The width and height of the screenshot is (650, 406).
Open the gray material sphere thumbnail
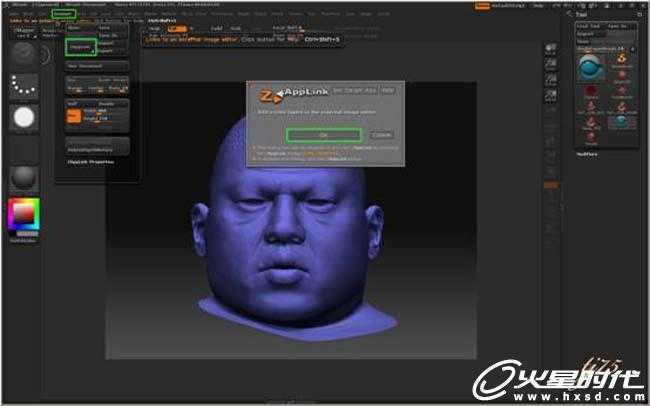[x=24, y=179]
